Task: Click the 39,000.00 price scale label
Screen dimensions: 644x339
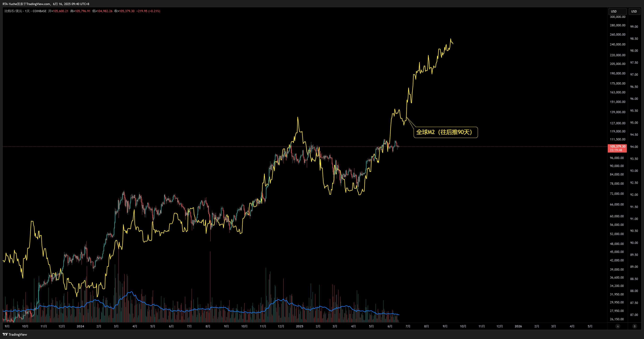Action: [617, 269]
